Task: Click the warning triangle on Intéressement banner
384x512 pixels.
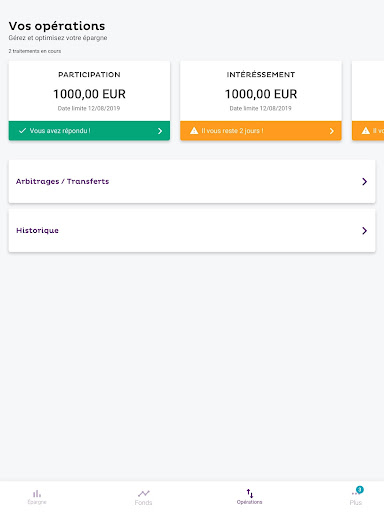Action: (194, 131)
